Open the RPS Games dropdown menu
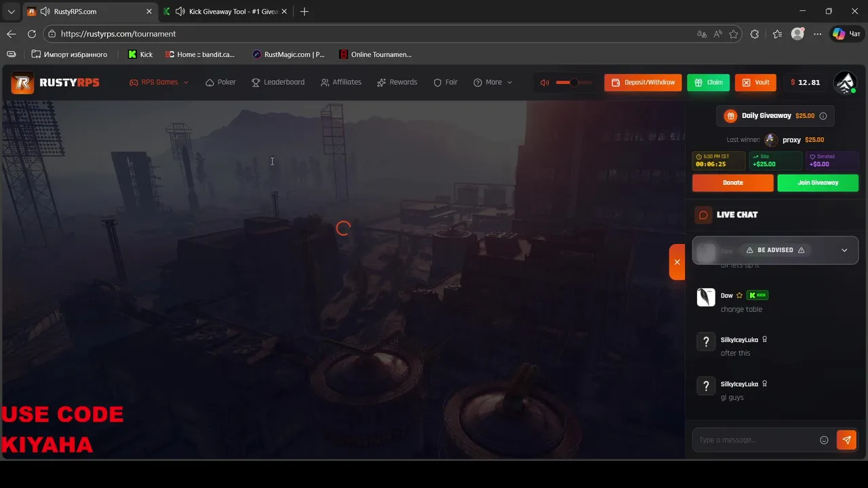The width and height of the screenshot is (868, 488). click(159, 82)
